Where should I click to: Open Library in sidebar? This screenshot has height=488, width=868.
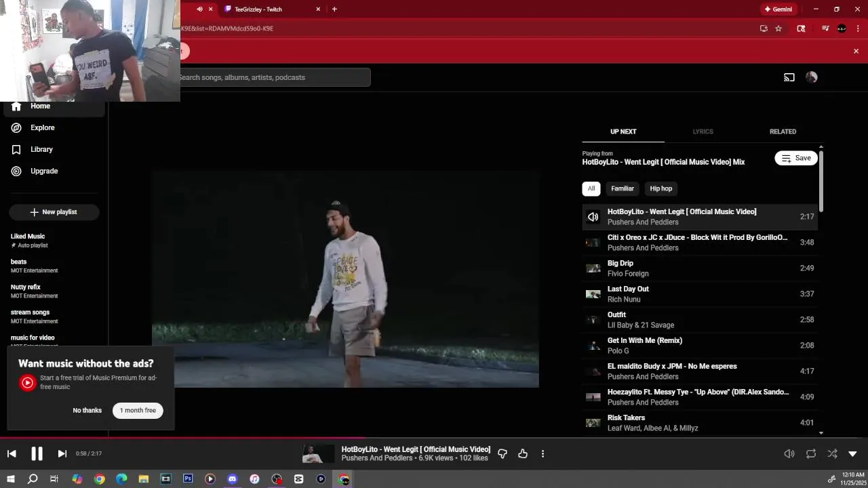[x=41, y=149]
